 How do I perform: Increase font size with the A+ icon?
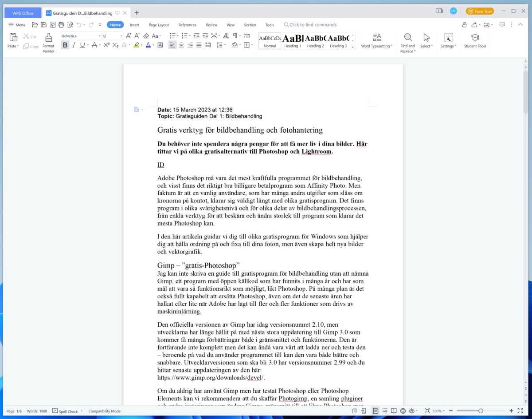tap(129, 36)
